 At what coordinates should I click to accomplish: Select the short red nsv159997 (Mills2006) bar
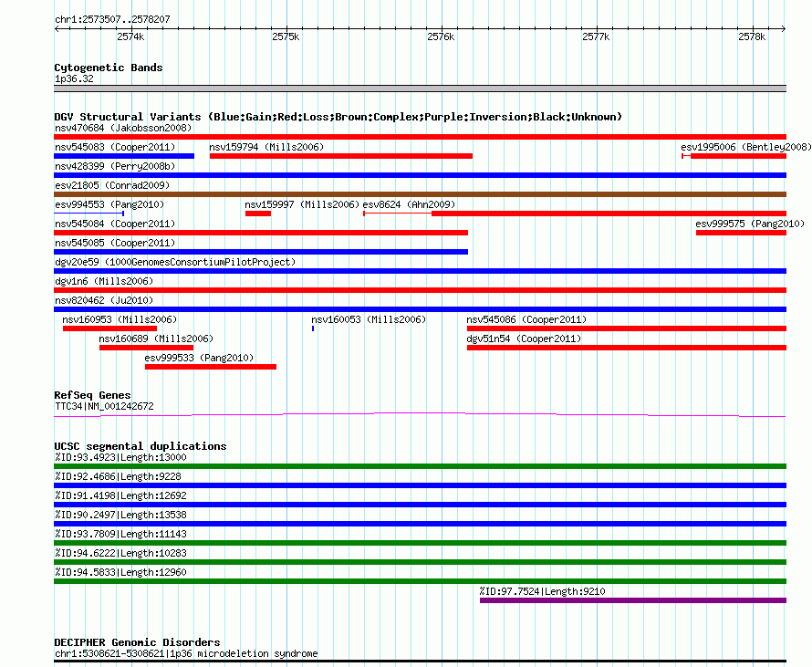(x=258, y=214)
